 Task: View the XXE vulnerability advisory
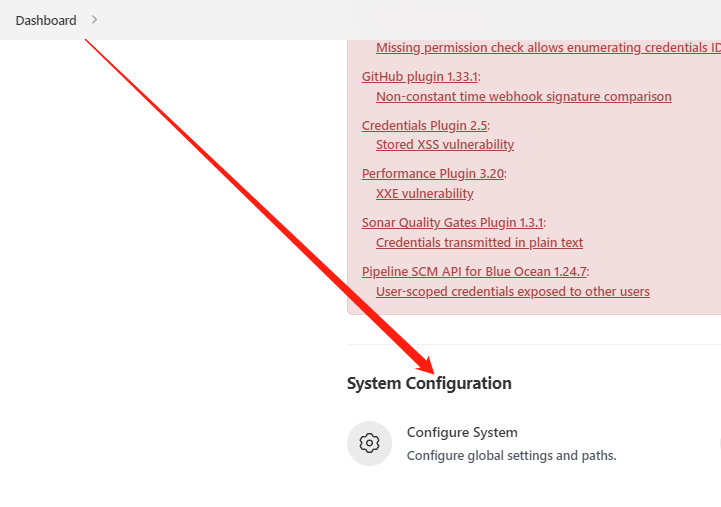tap(424, 194)
